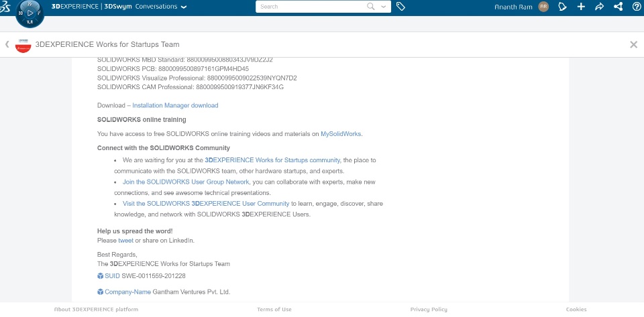Viewport: 644px width, 317px height.
Task: Open Terms of Use in footer
Action: tap(274, 310)
